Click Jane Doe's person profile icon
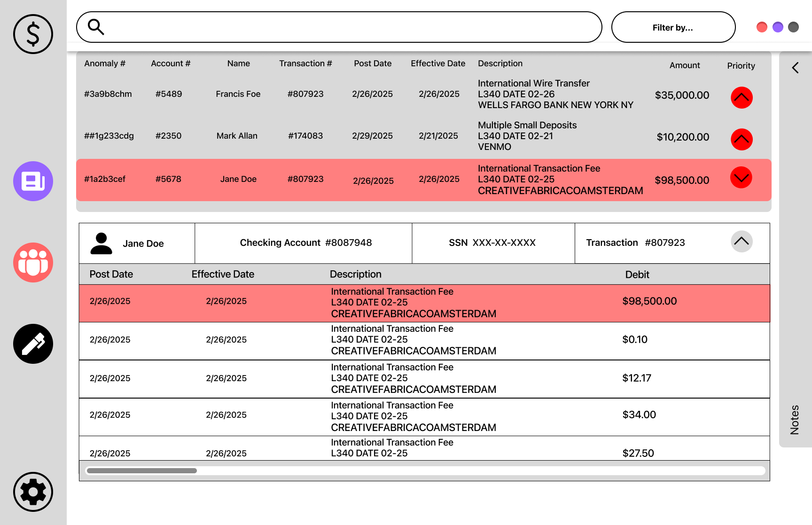 [101, 243]
